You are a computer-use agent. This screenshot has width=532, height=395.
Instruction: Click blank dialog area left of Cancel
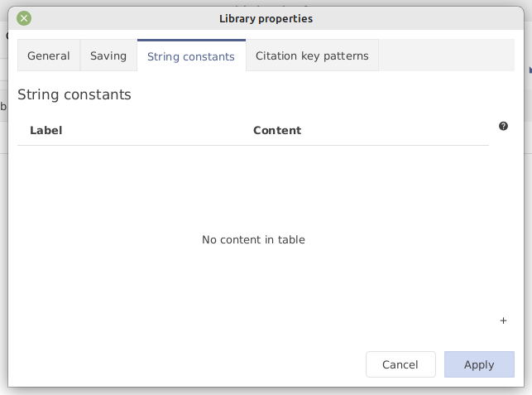182,364
